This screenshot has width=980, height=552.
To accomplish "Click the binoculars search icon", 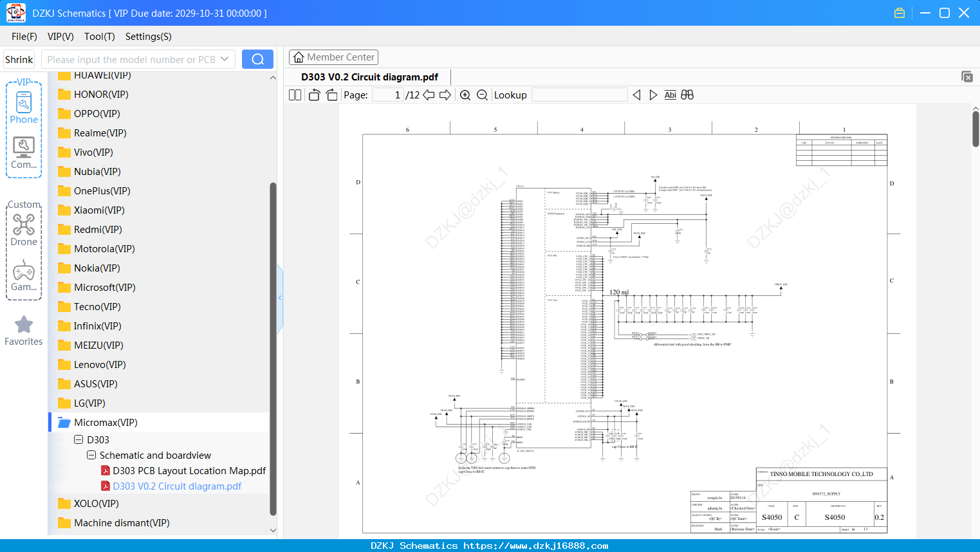I will [x=687, y=95].
